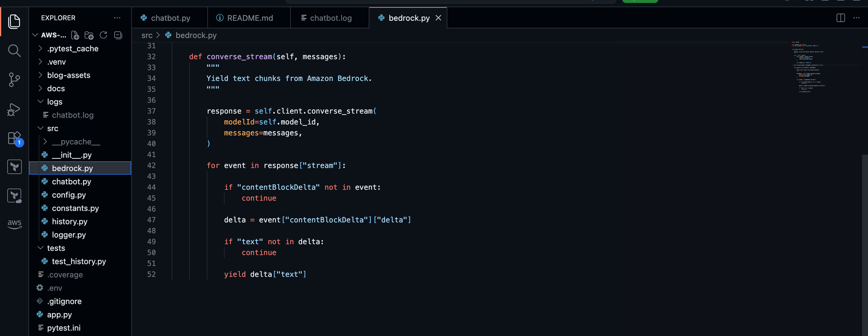Viewport: 868px width, 336px height.
Task: Open editor more actions ellipsis
Action: point(856,18)
